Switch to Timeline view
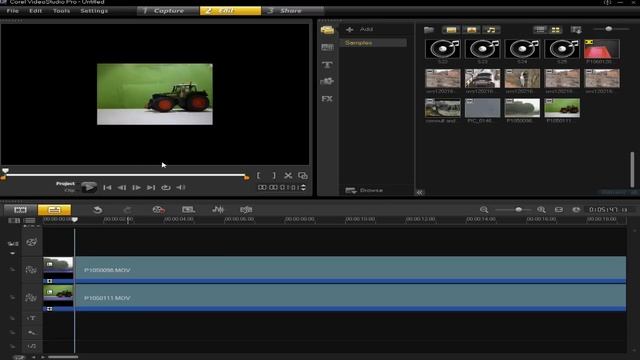640x360 pixels. point(54,210)
